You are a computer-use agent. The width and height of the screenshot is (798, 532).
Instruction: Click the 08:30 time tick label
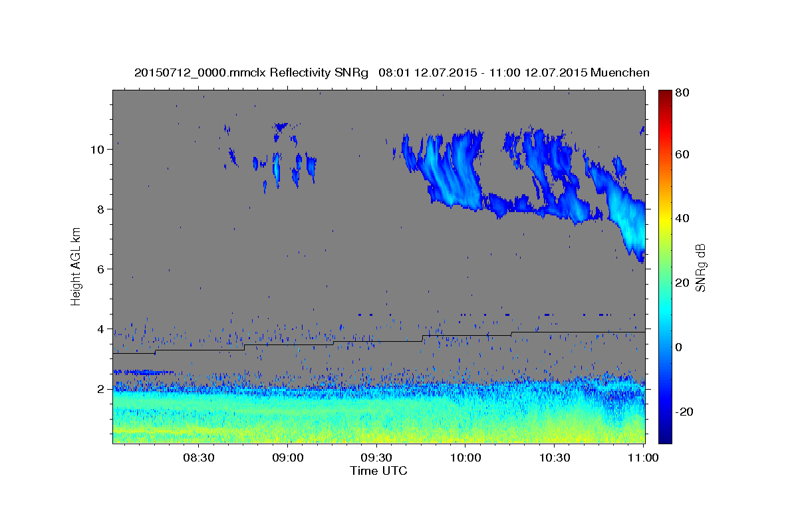[198, 458]
